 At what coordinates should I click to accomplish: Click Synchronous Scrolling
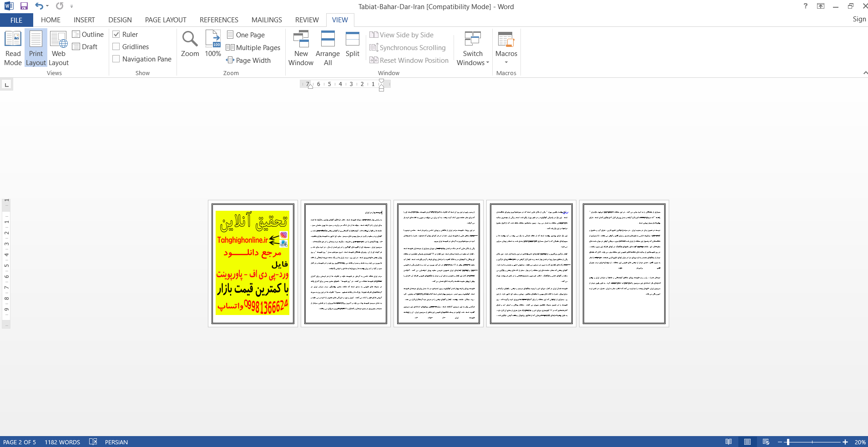[x=408, y=48]
